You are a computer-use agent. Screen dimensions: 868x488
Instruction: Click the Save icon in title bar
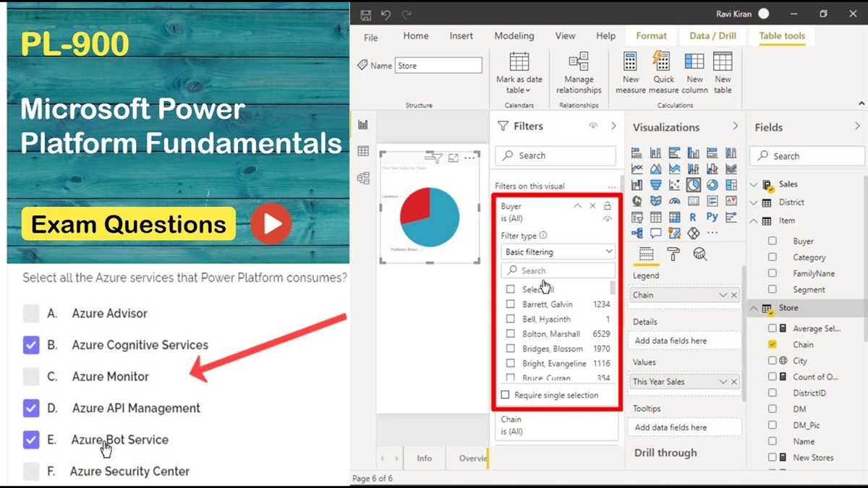point(365,14)
